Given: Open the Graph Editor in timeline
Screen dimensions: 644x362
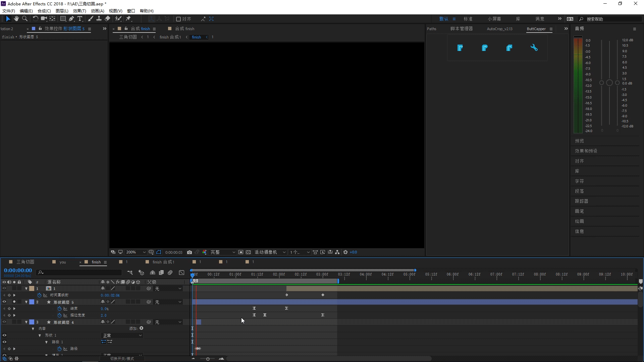Looking at the screenshot, I should [x=181, y=273].
